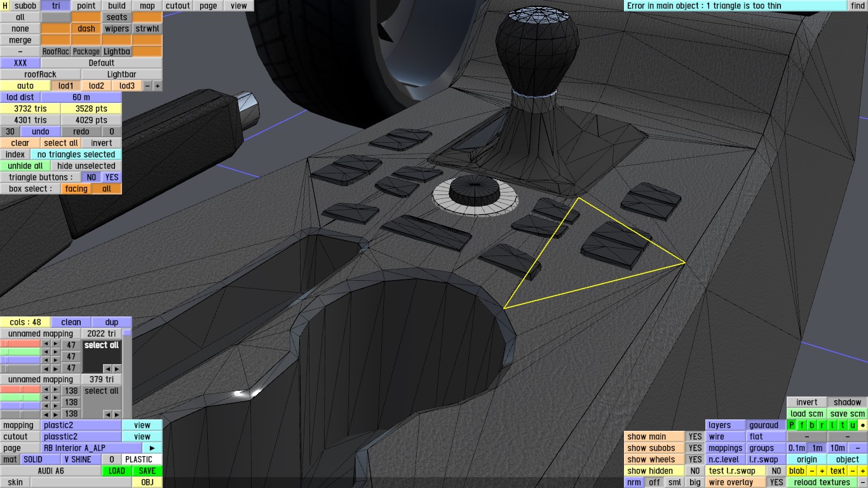Viewport: 868px width, 488px height.
Task: Click the green LOAD button
Action: coord(117,471)
